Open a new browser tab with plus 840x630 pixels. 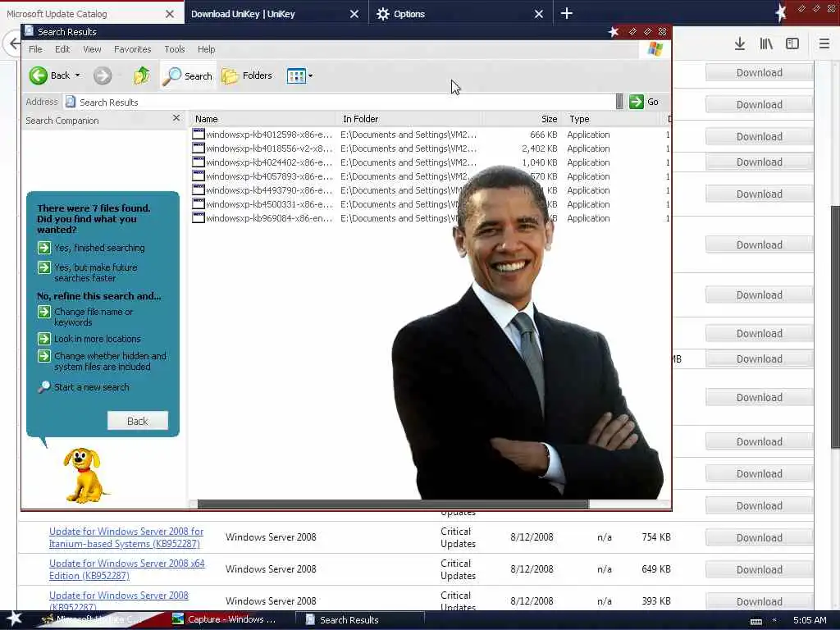(x=566, y=13)
